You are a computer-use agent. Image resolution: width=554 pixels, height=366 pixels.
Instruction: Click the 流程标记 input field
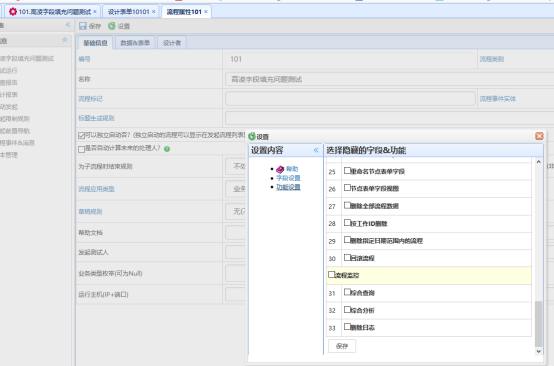pos(350,99)
